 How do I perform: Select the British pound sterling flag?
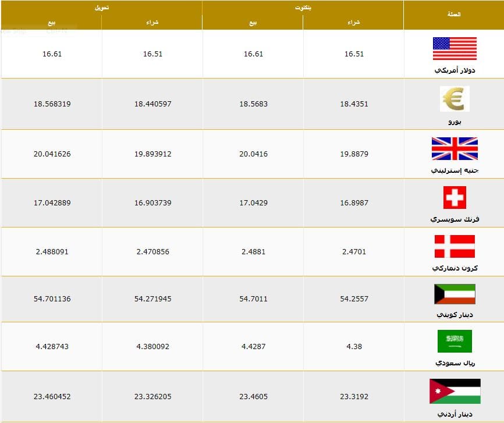click(x=455, y=148)
